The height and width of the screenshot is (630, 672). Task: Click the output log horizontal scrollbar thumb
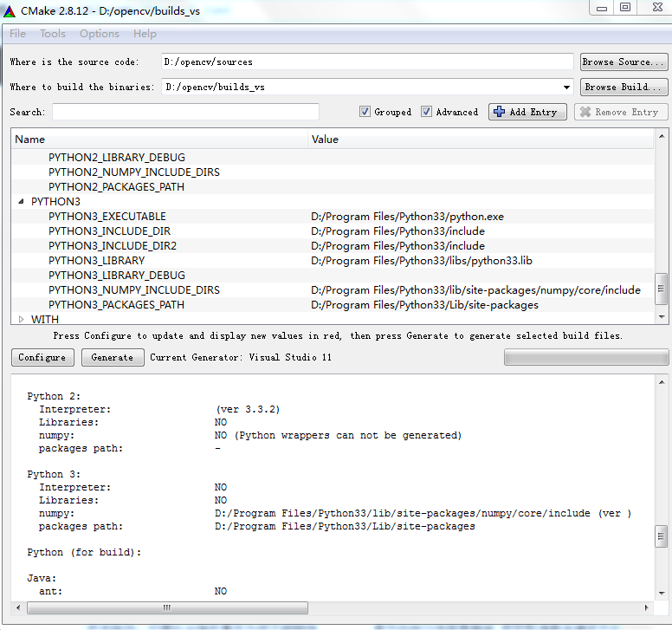(x=168, y=607)
